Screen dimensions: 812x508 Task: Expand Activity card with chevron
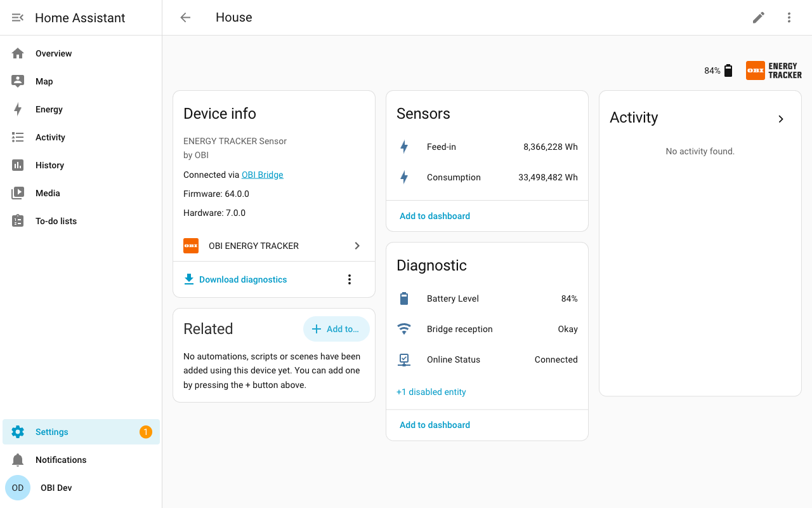pyautogui.click(x=781, y=119)
